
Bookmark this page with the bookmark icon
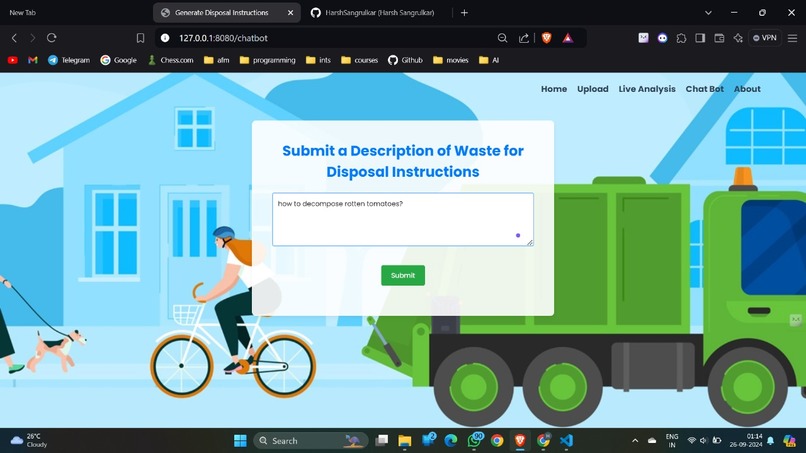click(x=140, y=38)
